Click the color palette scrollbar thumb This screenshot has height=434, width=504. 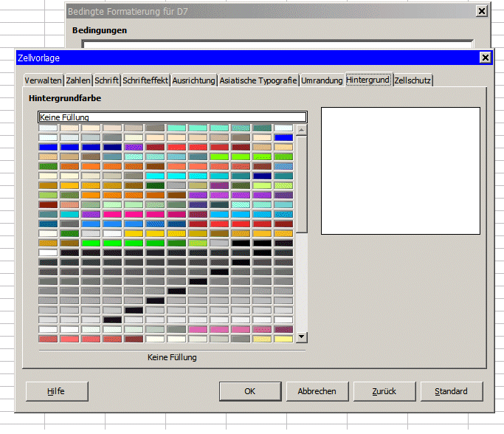point(301,185)
